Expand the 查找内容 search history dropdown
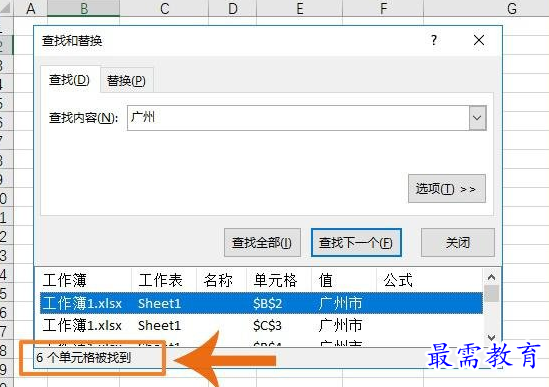The height and width of the screenshot is (387, 549). (477, 118)
